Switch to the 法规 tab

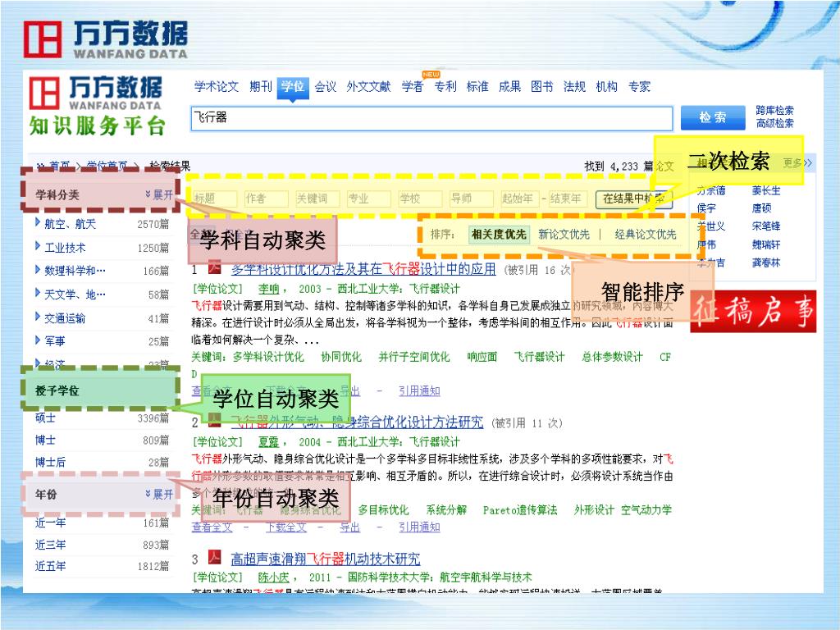coord(574,86)
